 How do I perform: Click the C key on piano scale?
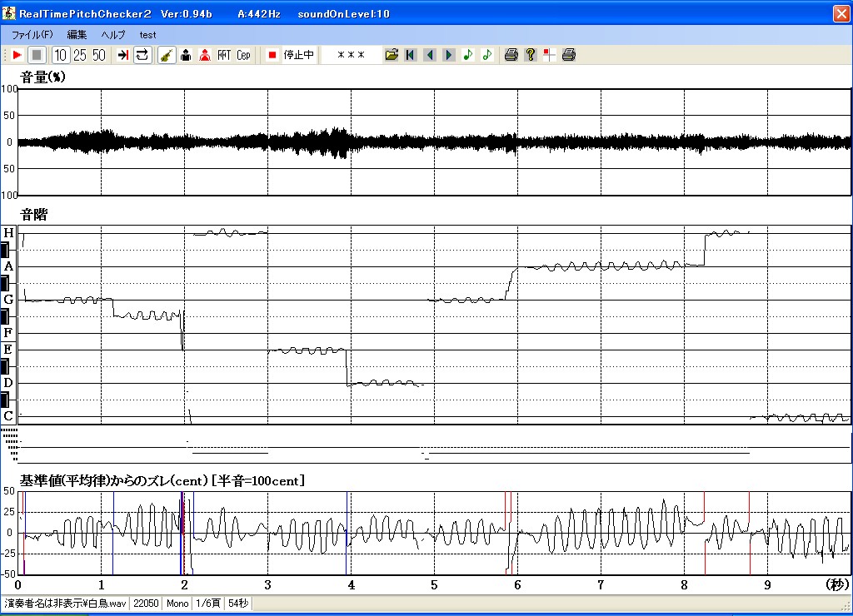pos(8,416)
